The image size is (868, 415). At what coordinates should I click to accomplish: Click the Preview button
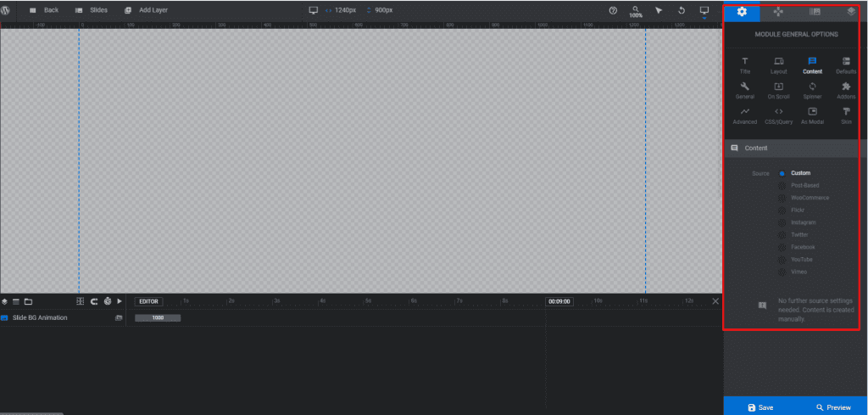pyautogui.click(x=832, y=407)
